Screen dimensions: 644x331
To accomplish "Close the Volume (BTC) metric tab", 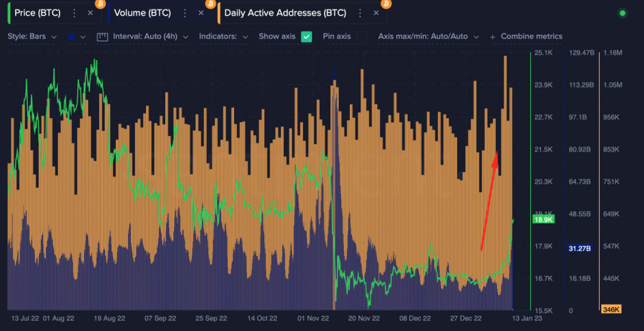I will (201, 13).
